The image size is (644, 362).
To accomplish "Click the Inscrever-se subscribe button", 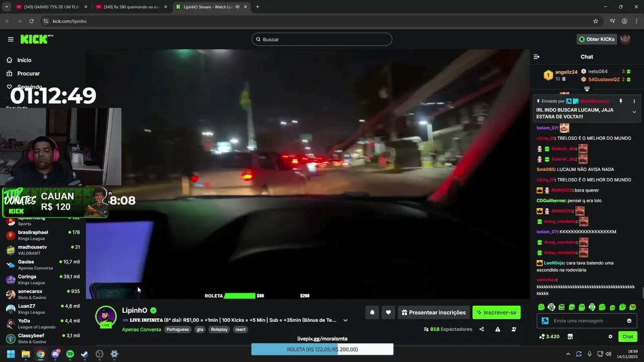I will [x=497, y=312].
